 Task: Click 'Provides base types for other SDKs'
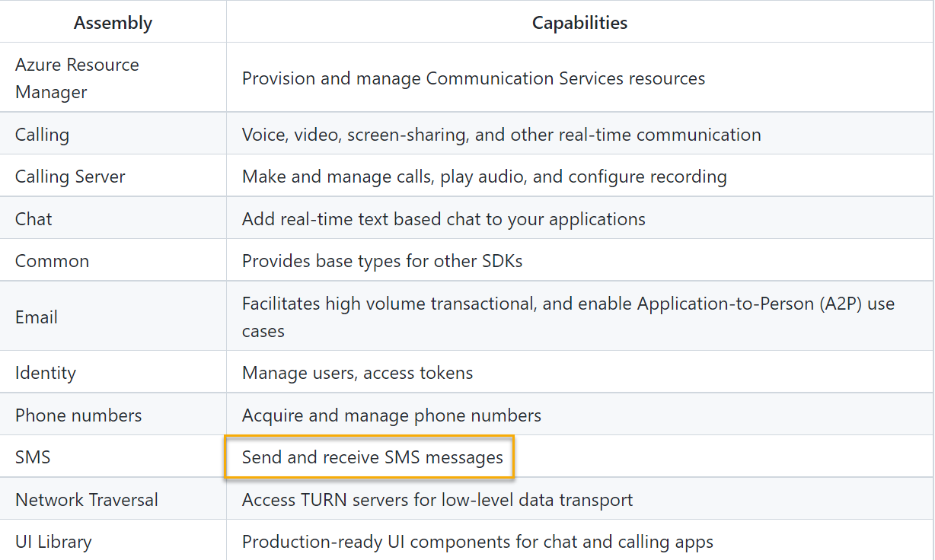tap(382, 261)
